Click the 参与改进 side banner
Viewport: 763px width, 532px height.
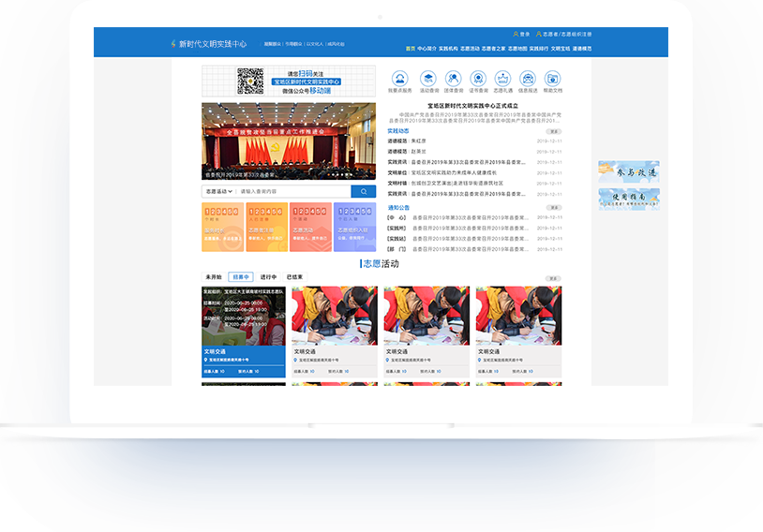pyautogui.click(x=629, y=171)
